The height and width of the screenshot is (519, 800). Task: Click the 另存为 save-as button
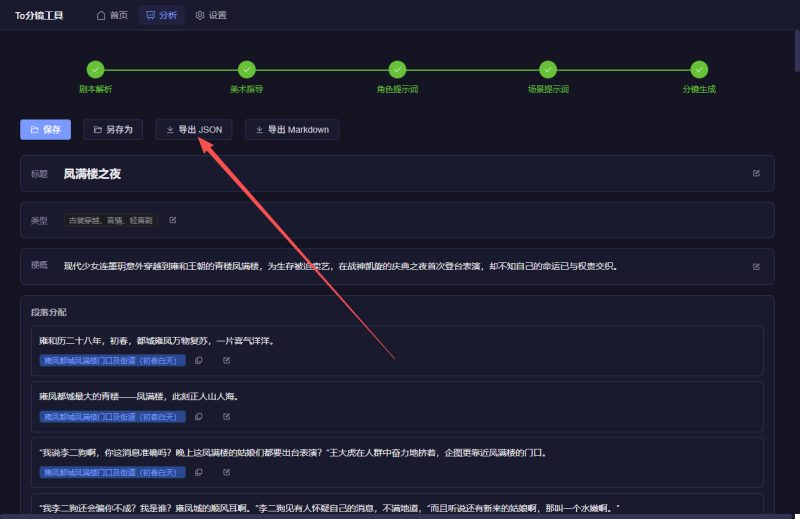coord(114,129)
